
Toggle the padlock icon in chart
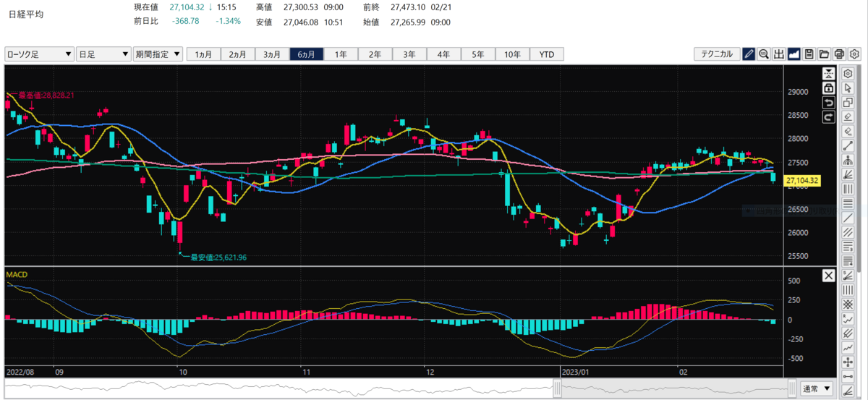(829, 88)
